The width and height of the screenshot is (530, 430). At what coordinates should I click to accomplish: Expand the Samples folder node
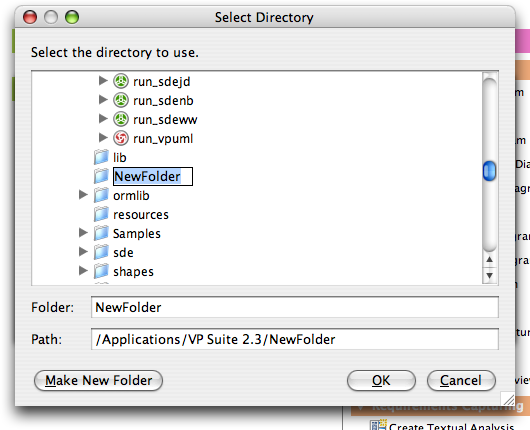coord(83,233)
